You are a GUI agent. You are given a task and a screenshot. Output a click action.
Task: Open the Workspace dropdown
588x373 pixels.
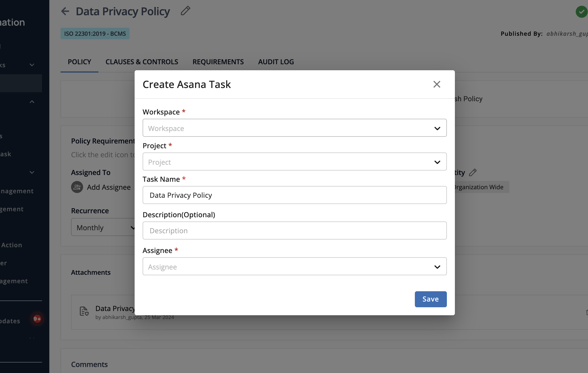coord(295,128)
